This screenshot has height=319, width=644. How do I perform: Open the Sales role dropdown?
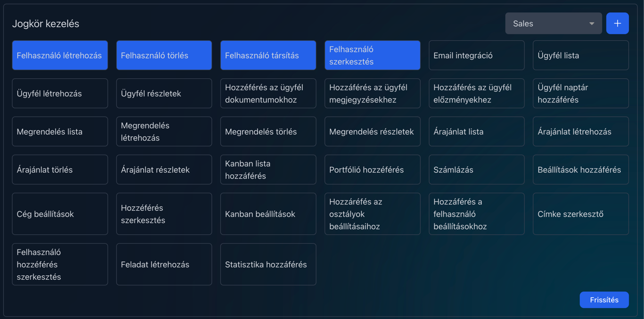coord(553,24)
